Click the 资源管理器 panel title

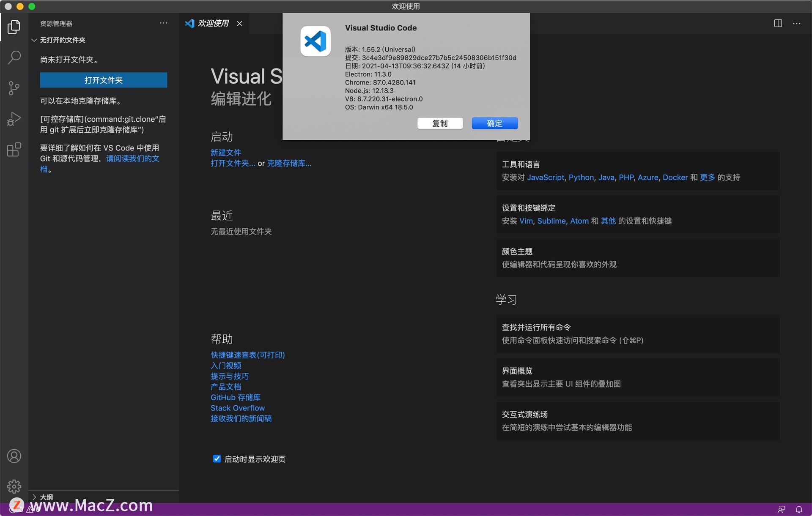(56, 24)
